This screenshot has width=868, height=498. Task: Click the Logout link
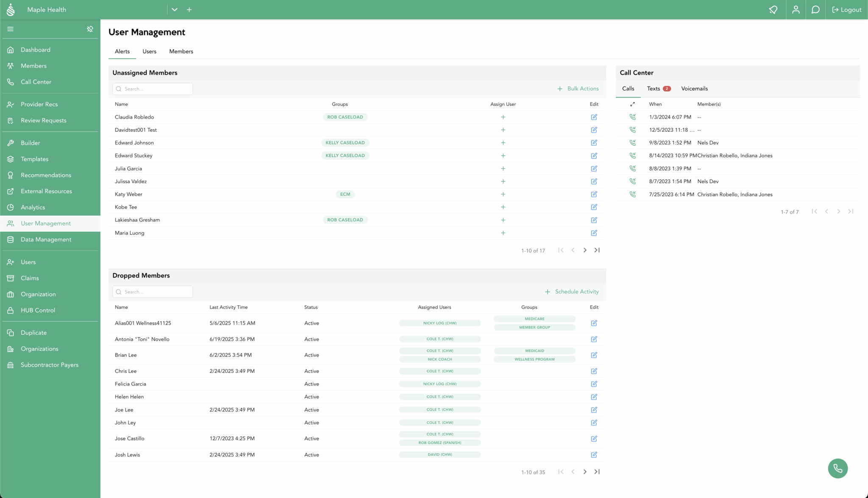(846, 10)
